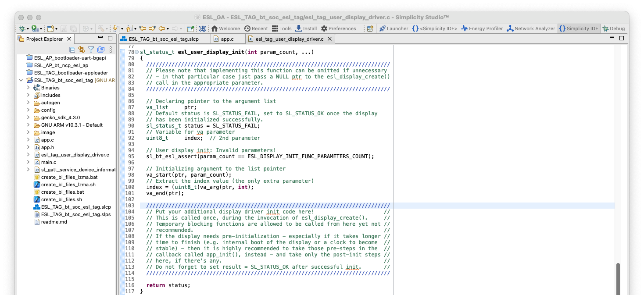Expand the gecko_sdk_4.3.0 folder
Viewport: 644px width, 295px height.
click(x=28, y=117)
